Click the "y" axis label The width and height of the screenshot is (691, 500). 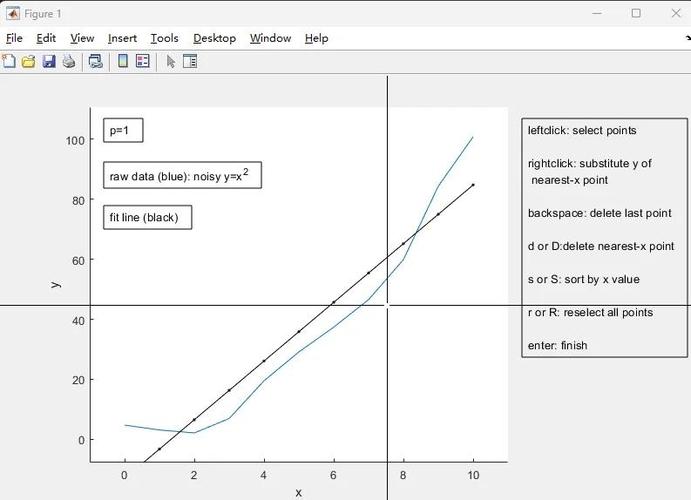pyautogui.click(x=56, y=285)
